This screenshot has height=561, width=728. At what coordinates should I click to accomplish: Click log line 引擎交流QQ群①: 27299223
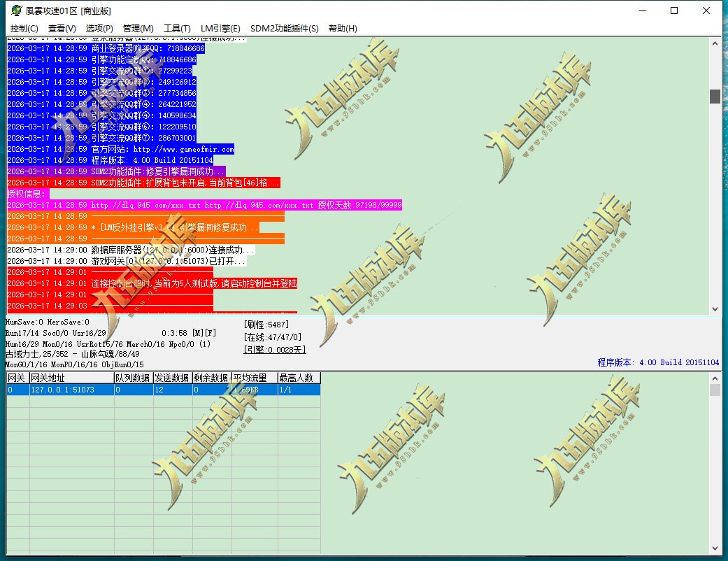100,71
